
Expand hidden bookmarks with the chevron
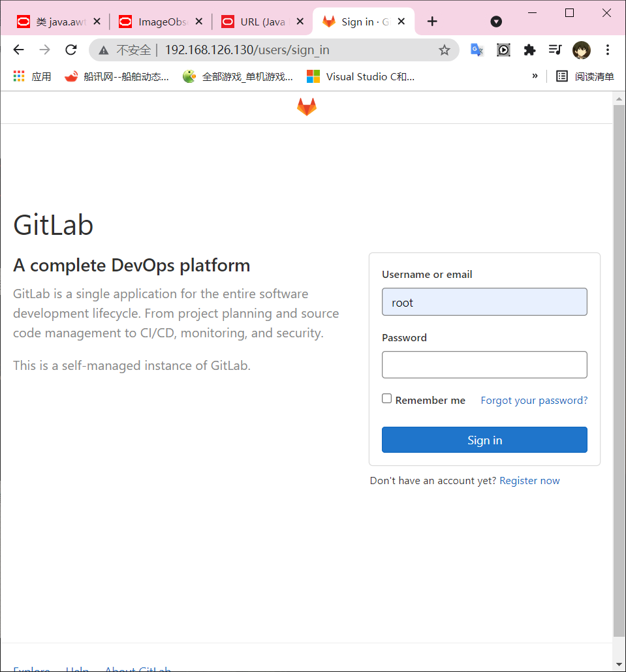535,76
